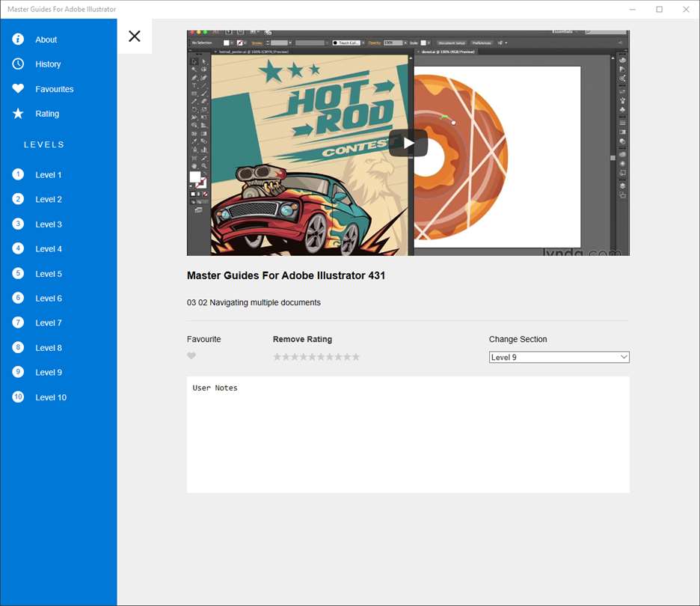
Task: Open Favourites menu item
Action: click(x=58, y=89)
